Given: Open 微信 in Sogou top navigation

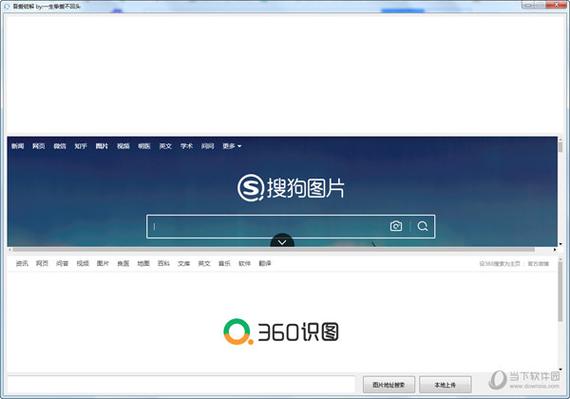Looking at the screenshot, I should (x=60, y=146).
